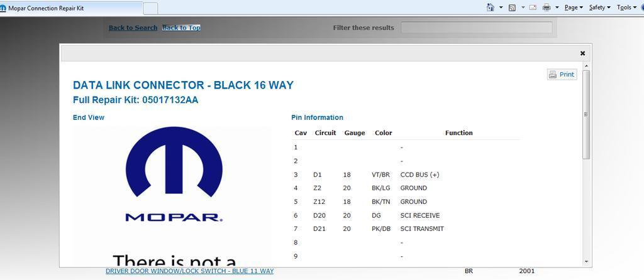Image resolution: width=644 pixels, height=280 pixels.
Task: Click the 2001 year cell
Action: [527, 271]
